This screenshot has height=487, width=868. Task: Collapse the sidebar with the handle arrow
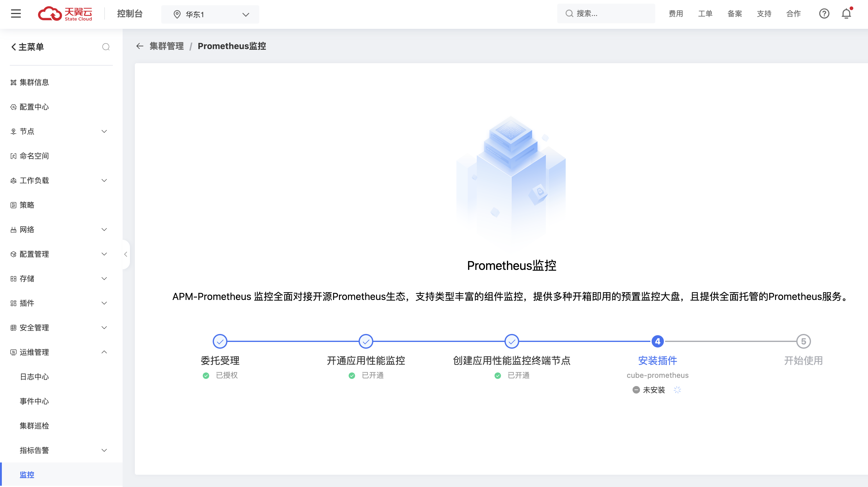pyautogui.click(x=126, y=254)
